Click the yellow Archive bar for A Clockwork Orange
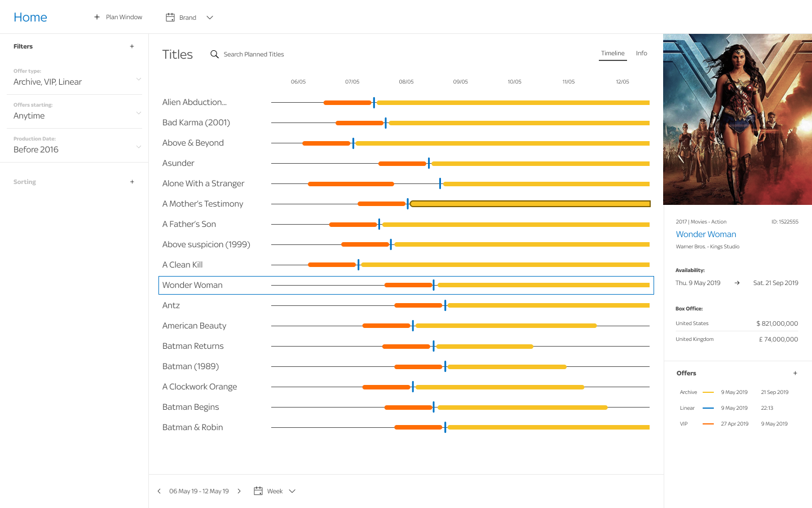The image size is (812, 508). click(x=500, y=387)
